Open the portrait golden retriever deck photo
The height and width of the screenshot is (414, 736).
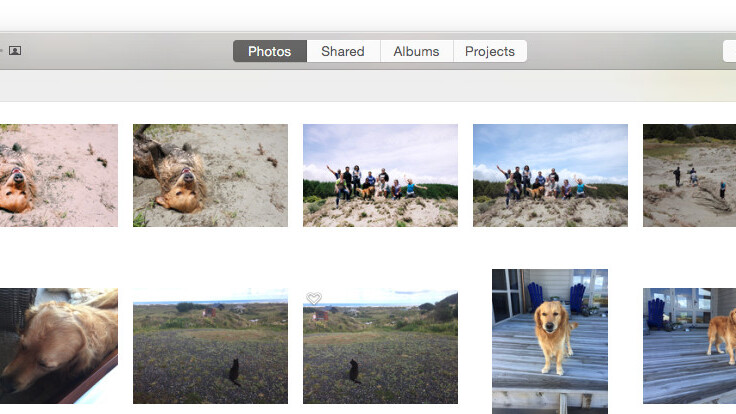point(550,341)
